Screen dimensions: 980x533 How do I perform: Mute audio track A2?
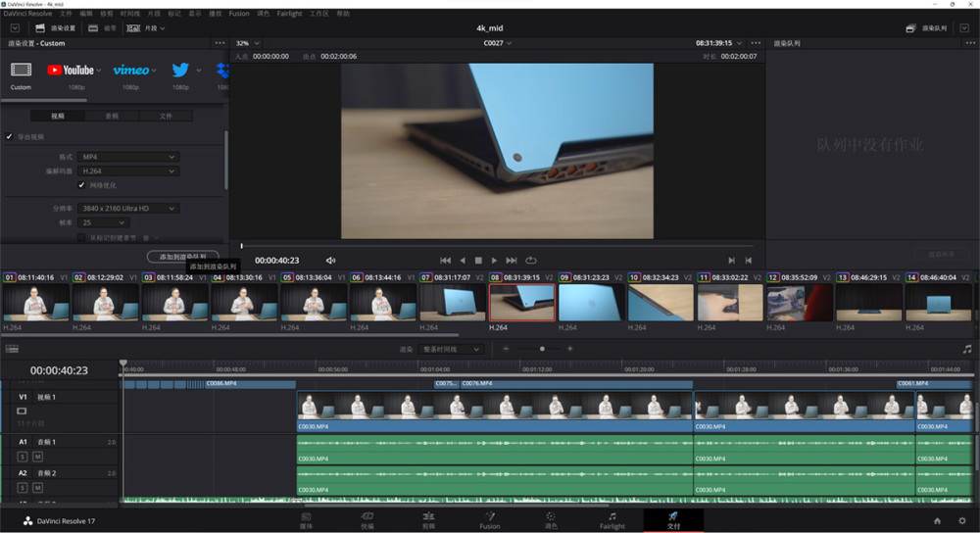click(x=37, y=487)
